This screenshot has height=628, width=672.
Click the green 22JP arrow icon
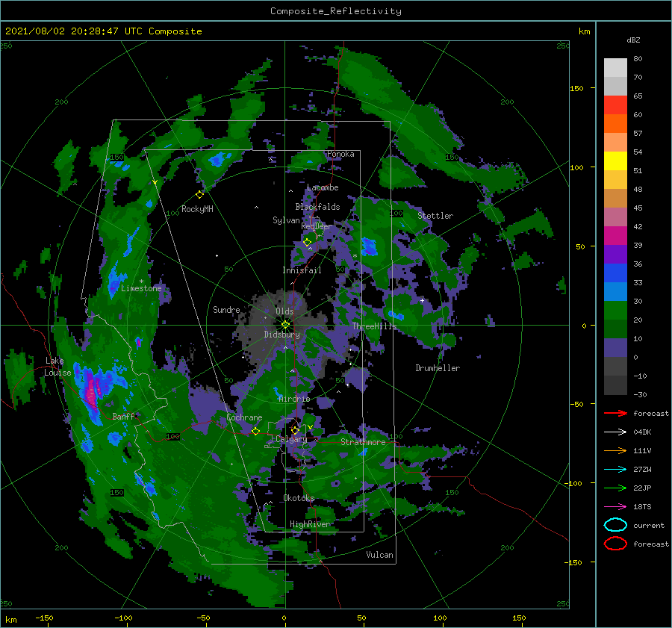615,488
